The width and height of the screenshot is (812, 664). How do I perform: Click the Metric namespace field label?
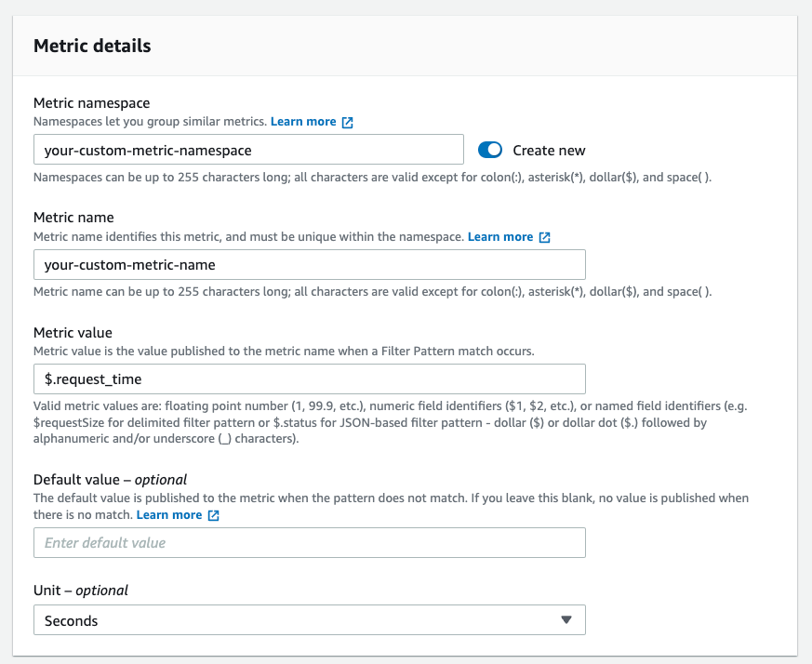coord(92,103)
